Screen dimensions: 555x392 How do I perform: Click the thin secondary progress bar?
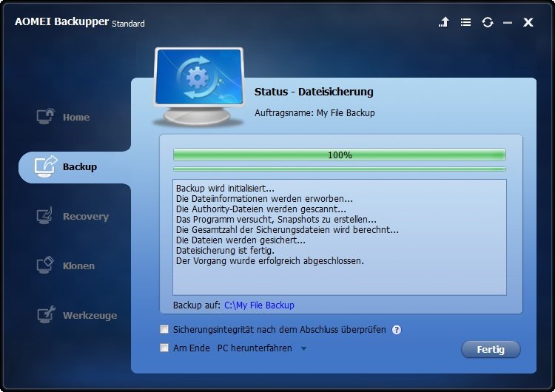tap(340, 169)
